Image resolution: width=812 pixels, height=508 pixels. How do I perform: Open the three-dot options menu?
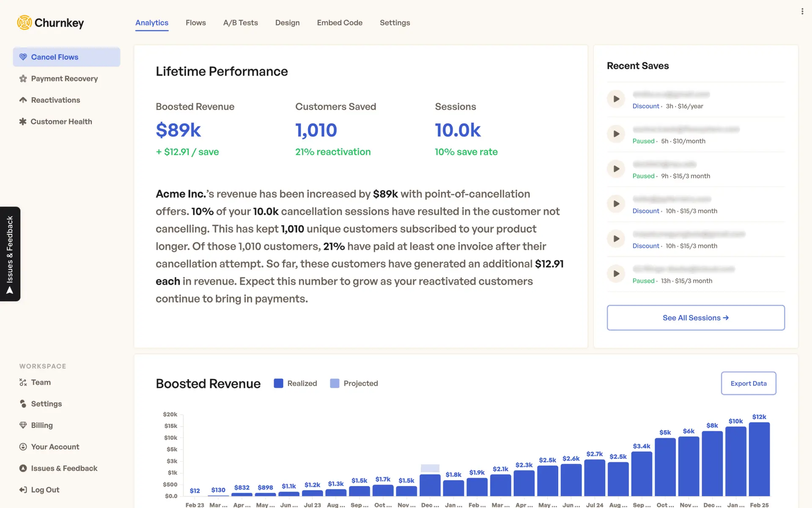802,11
